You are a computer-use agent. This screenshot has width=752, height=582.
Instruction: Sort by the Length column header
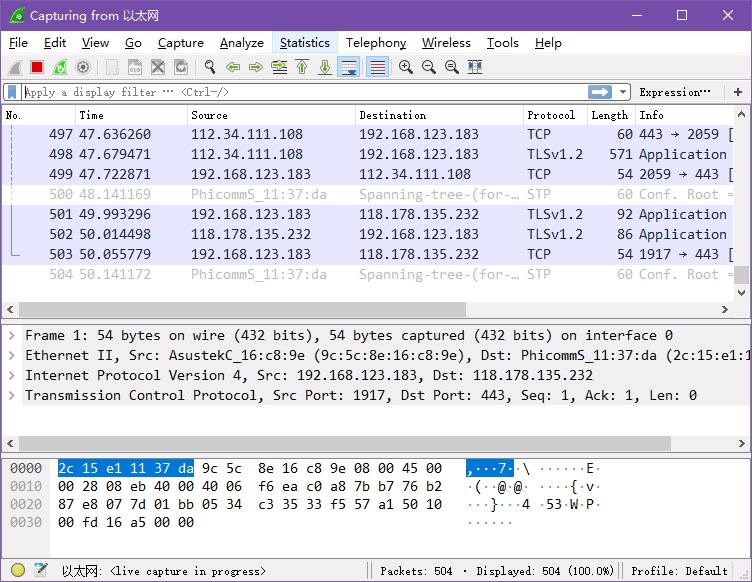pos(611,115)
